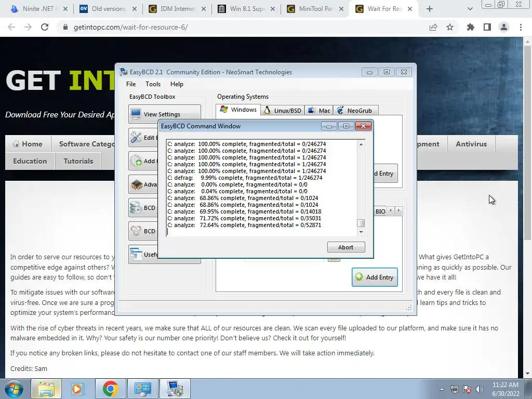The image size is (532, 399).
Task: Click the command output text area
Action: [x=262, y=188]
